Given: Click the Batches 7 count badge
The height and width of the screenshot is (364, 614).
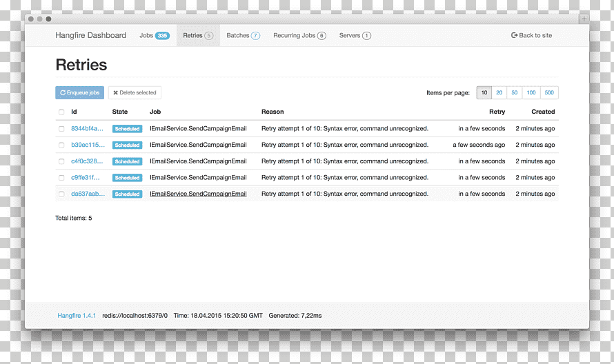Looking at the screenshot, I should [255, 36].
